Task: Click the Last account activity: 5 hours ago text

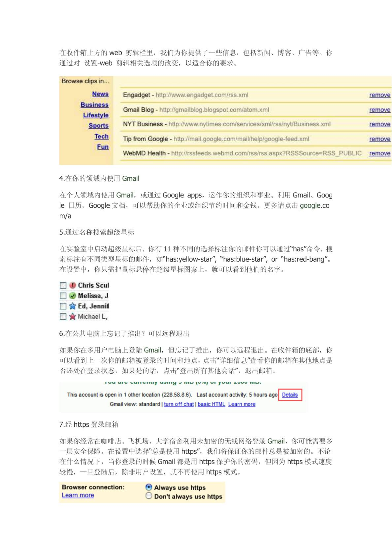Action: [237, 395]
